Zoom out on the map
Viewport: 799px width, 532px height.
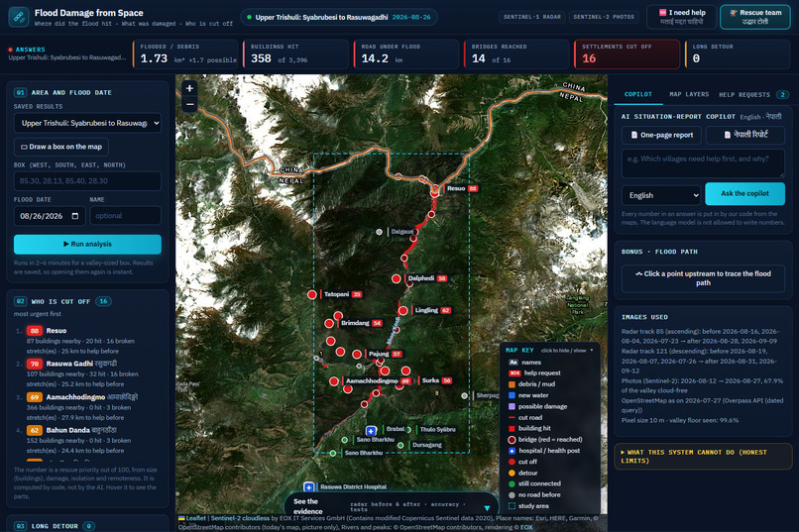pos(189,104)
